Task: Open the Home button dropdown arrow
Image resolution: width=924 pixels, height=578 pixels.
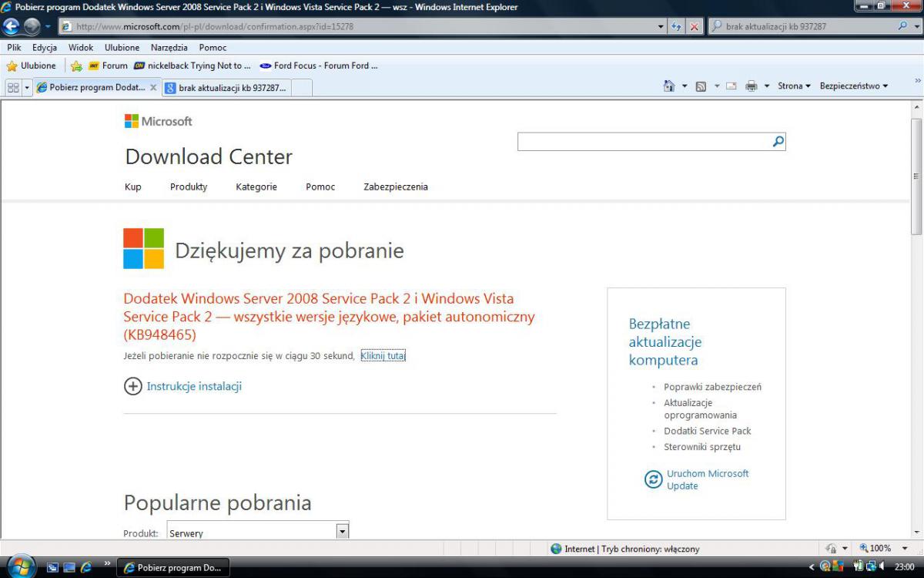Action: pyautogui.click(x=685, y=86)
